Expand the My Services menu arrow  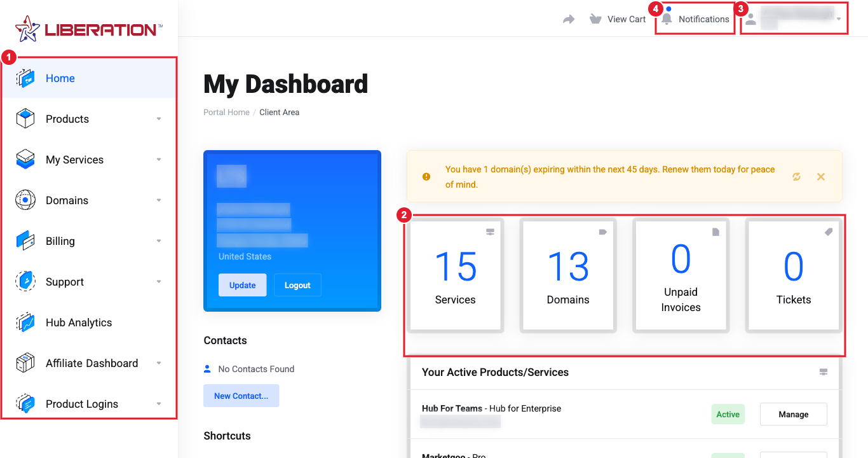pos(159,160)
